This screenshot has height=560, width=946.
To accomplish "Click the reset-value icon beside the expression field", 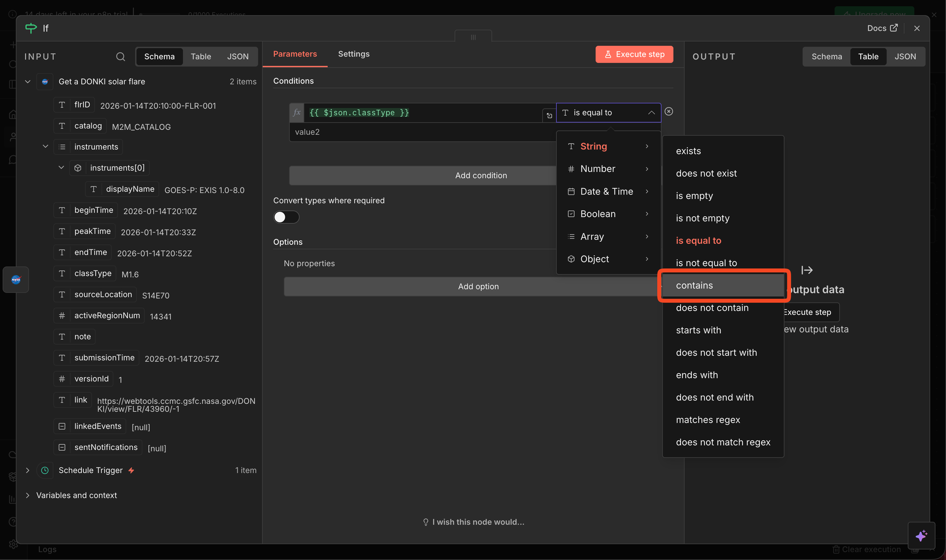I will [x=549, y=115].
